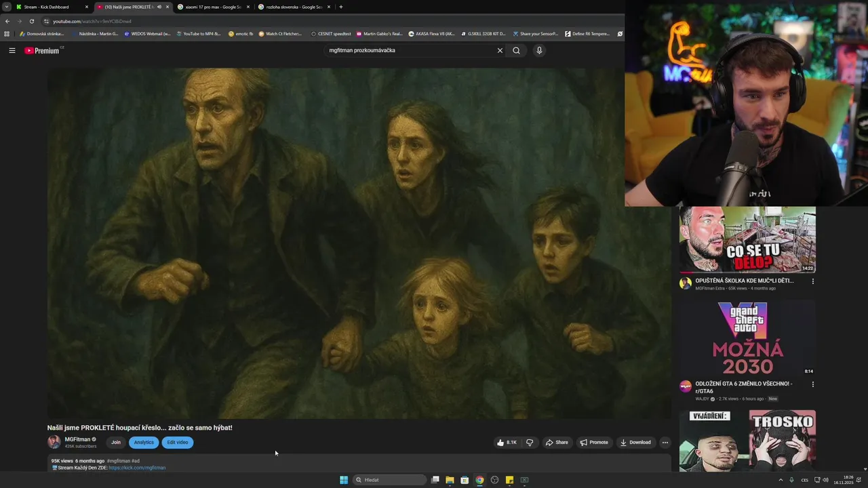Mute the tab audio speaker icon
This screenshot has width=868, height=488.
pyautogui.click(x=159, y=7)
